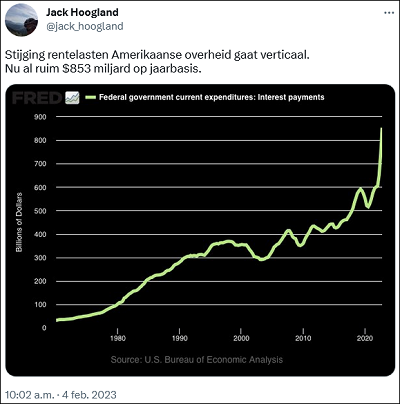The height and width of the screenshot is (404, 400).
Task: Click the line's peak near 853 billion
Action: (x=381, y=129)
